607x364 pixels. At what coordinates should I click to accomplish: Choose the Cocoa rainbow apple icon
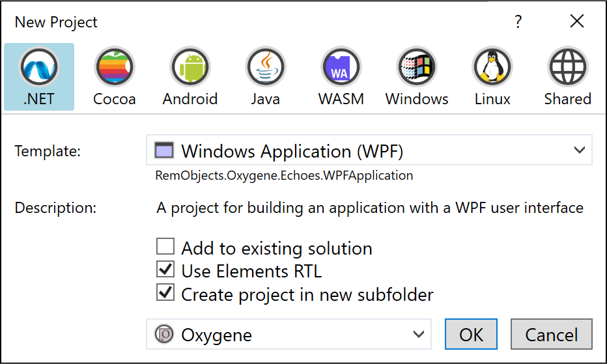click(115, 67)
